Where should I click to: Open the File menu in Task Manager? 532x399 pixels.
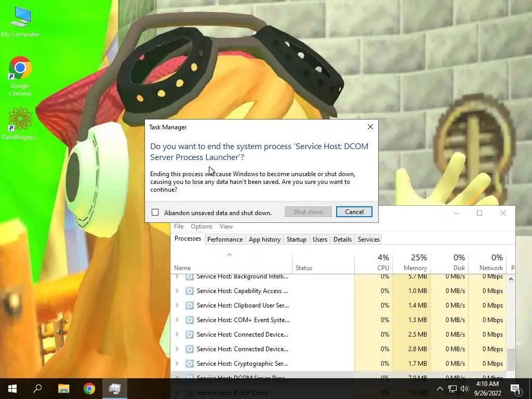(x=179, y=227)
